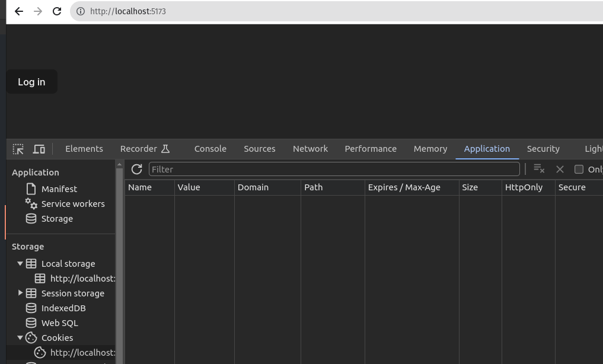The image size is (603, 364).
Task: Toggle the device toolbar icon
Action: (x=39, y=149)
